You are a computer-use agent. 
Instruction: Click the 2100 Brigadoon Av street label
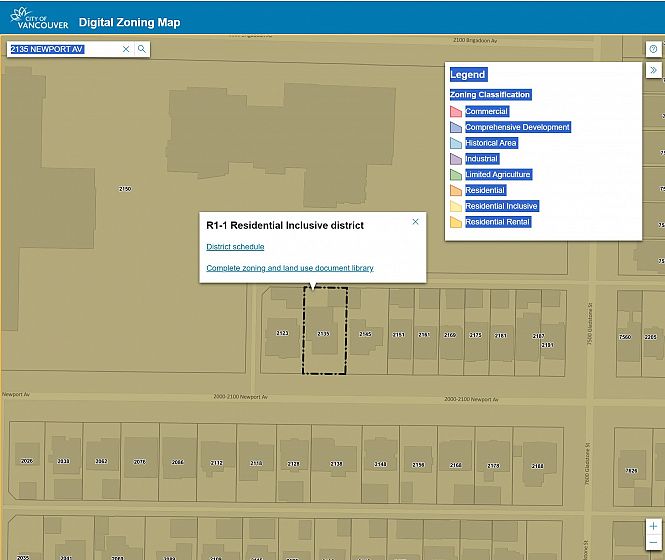475,40
